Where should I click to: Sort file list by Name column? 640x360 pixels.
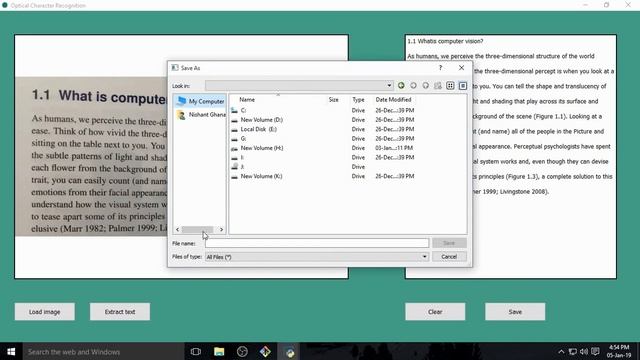(247, 100)
